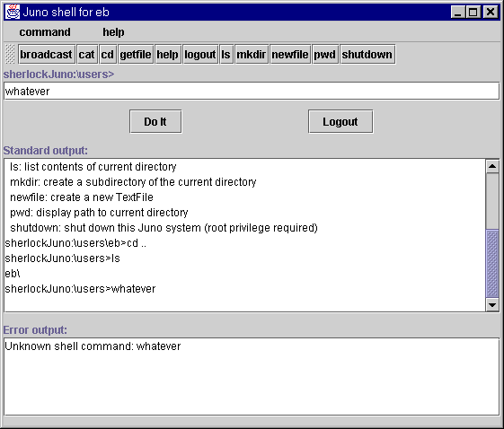Image resolution: width=504 pixels, height=429 pixels.
Task: Run the ls toolbar command
Action: pyautogui.click(x=226, y=54)
